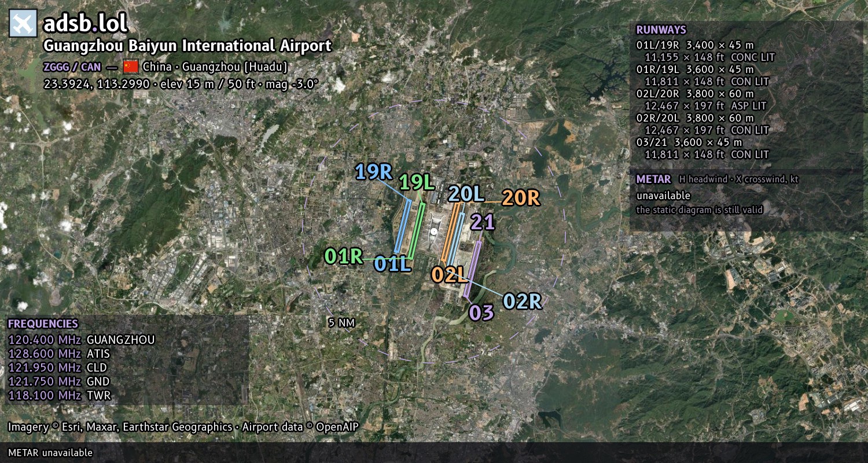868x463 pixels.
Task: Click the METAR unavailable status bar text
Action: click(x=50, y=453)
